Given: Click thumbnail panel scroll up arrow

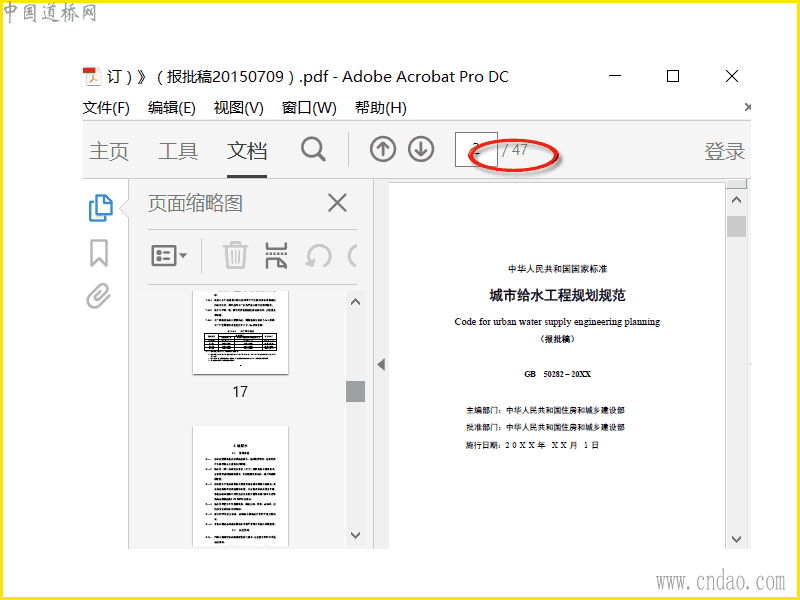Looking at the screenshot, I should [356, 302].
